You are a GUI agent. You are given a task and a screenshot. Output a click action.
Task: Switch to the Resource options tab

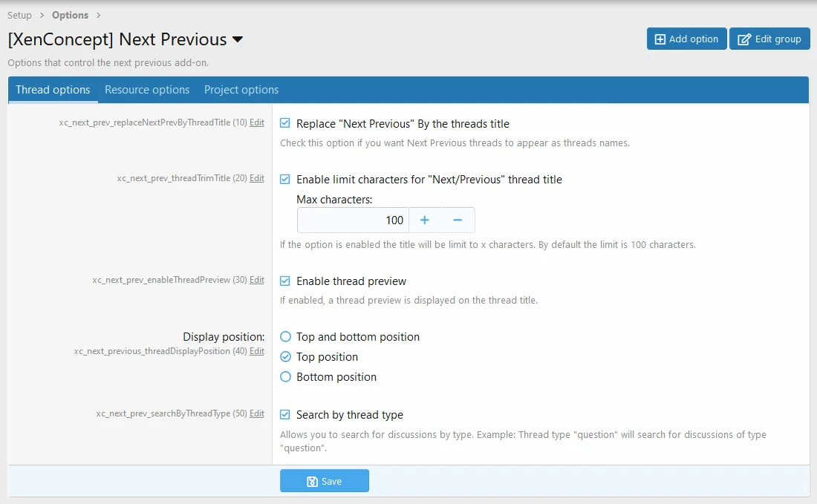pos(147,89)
